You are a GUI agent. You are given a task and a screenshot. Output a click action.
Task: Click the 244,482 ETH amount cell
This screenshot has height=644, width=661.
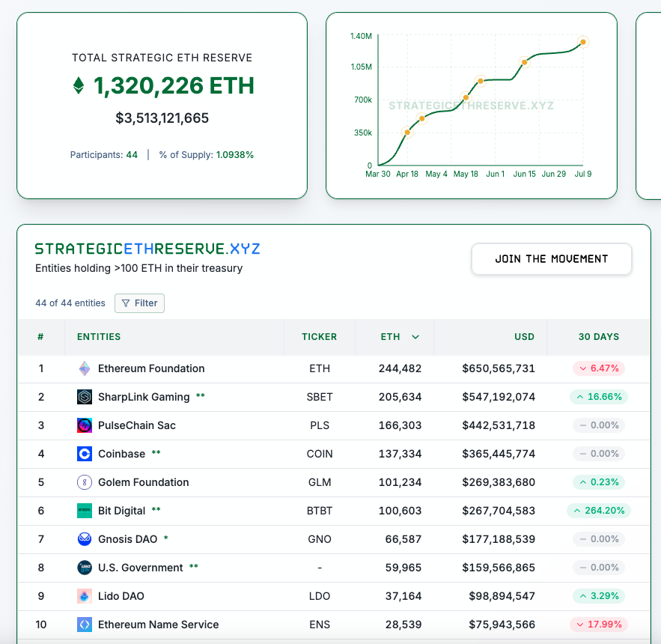pos(400,368)
